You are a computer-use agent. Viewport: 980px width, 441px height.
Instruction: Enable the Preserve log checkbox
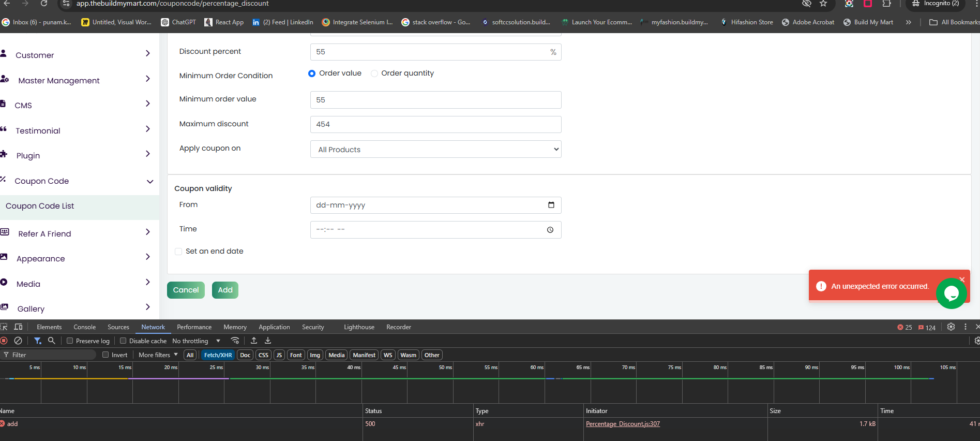coord(70,341)
